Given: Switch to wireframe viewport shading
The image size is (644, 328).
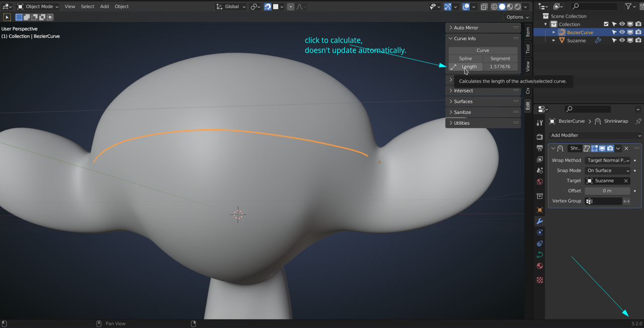Looking at the screenshot, I should tap(494, 7).
